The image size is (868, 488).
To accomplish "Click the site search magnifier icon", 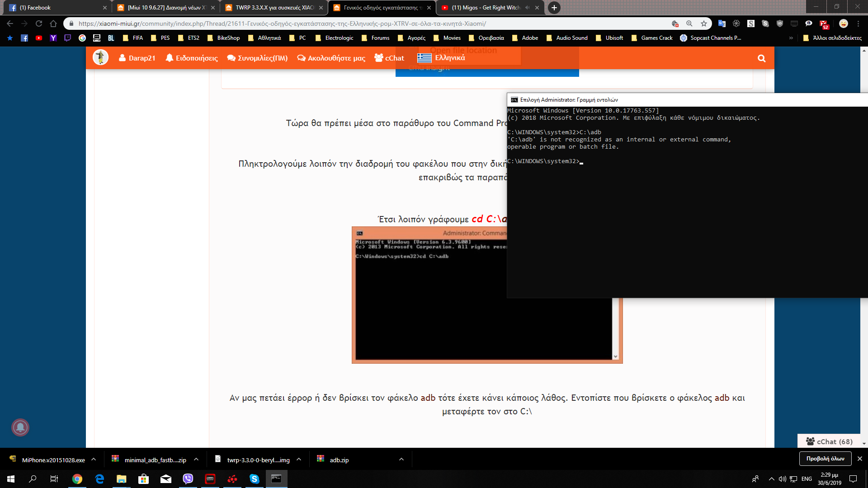I will (761, 58).
